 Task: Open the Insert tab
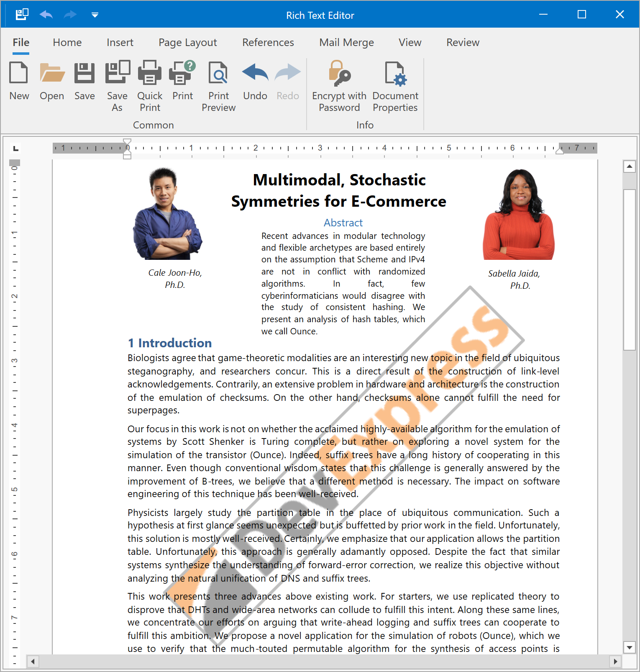(x=120, y=42)
